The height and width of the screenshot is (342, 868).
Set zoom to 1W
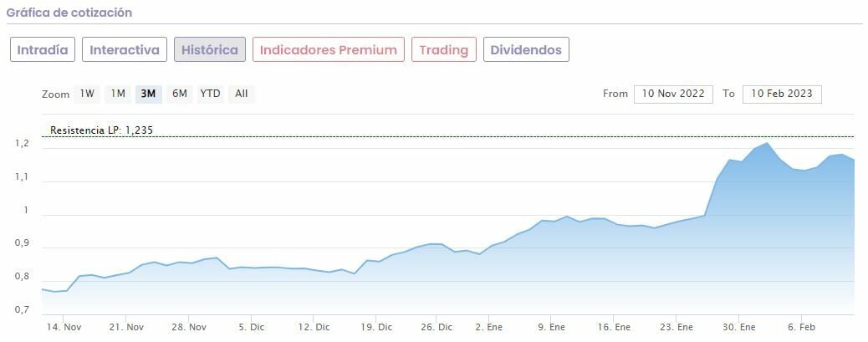click(87, 94)
